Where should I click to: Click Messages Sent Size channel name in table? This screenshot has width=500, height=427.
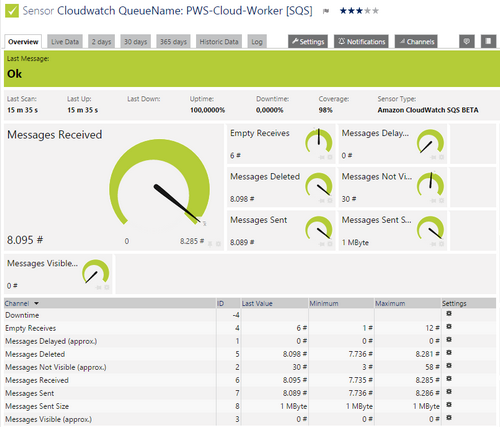[x=37, y=406]
